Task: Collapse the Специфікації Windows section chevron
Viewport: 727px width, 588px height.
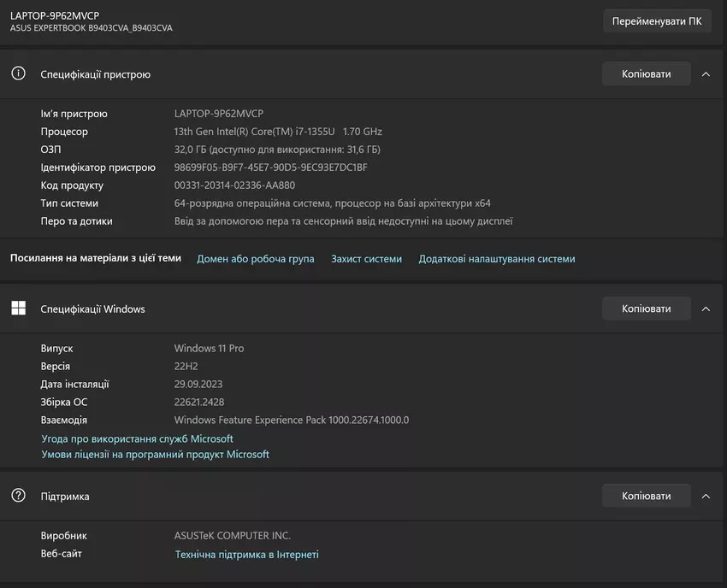Action: (706, 309)
